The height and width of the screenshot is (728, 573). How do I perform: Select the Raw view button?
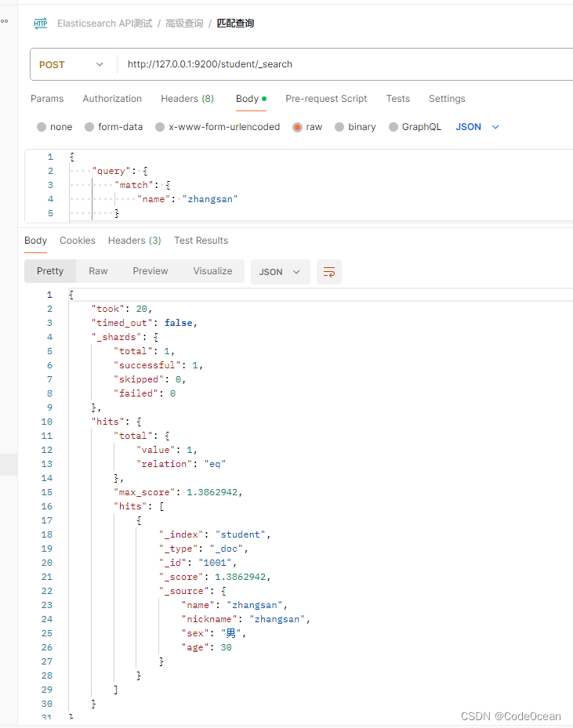(x=98, y=271)
